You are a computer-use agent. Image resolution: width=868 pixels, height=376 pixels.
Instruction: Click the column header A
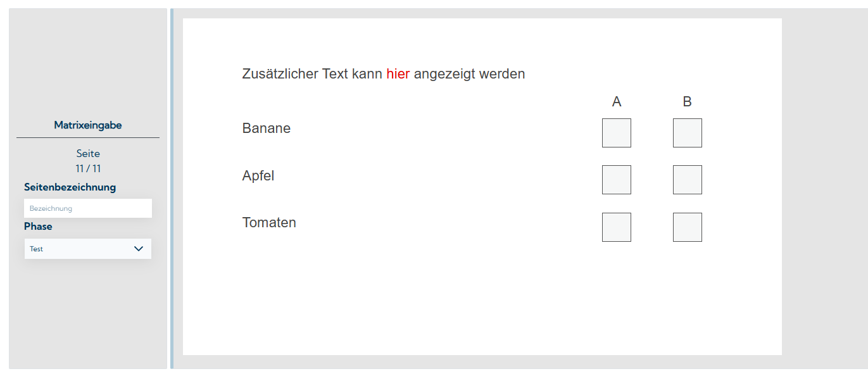pyautogui.click(x=617, y=102)
